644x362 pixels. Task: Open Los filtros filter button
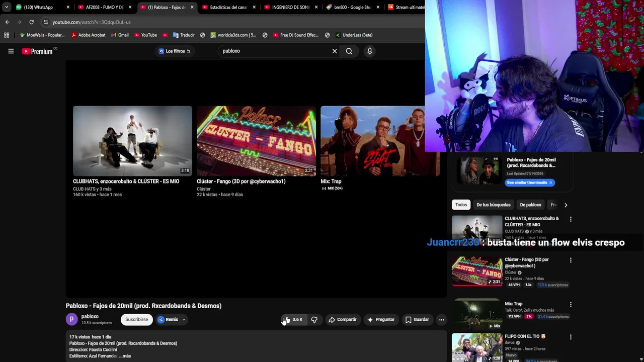[175, 51]
